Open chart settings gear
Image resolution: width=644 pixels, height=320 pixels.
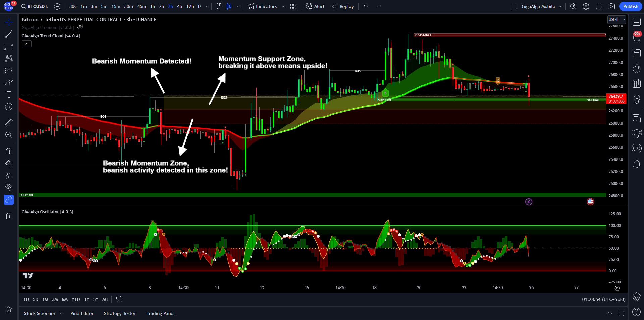pos(586,6)
